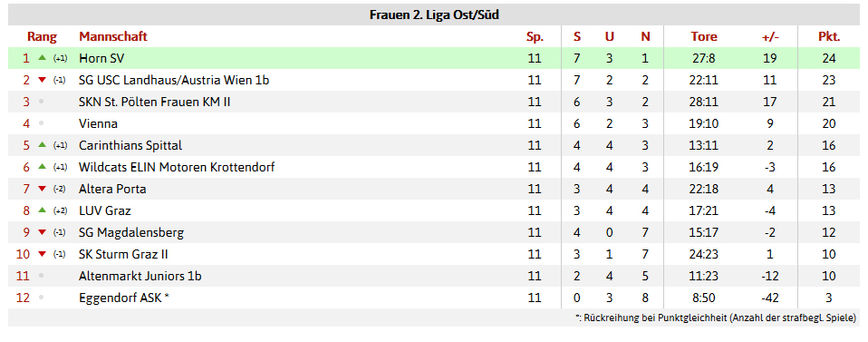Click grey unchanged dot beside Vienna

pyautogui.click(x=41, y=123)
